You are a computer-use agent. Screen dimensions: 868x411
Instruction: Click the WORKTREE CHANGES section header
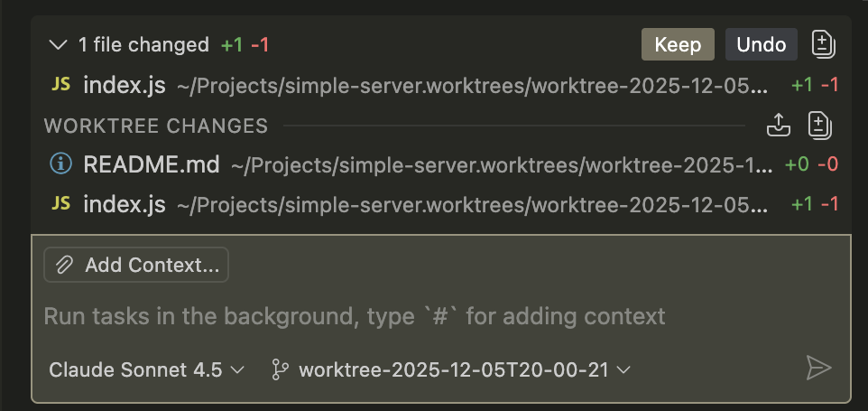coord(156,126)
